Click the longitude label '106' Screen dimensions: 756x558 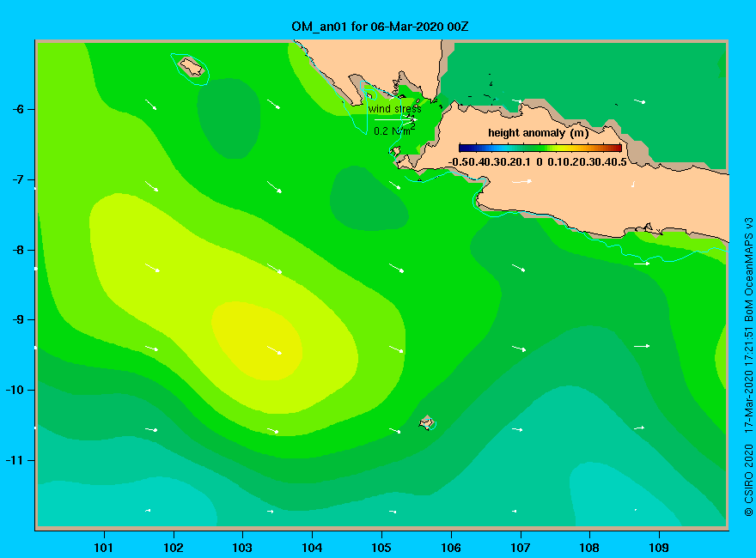451,548
